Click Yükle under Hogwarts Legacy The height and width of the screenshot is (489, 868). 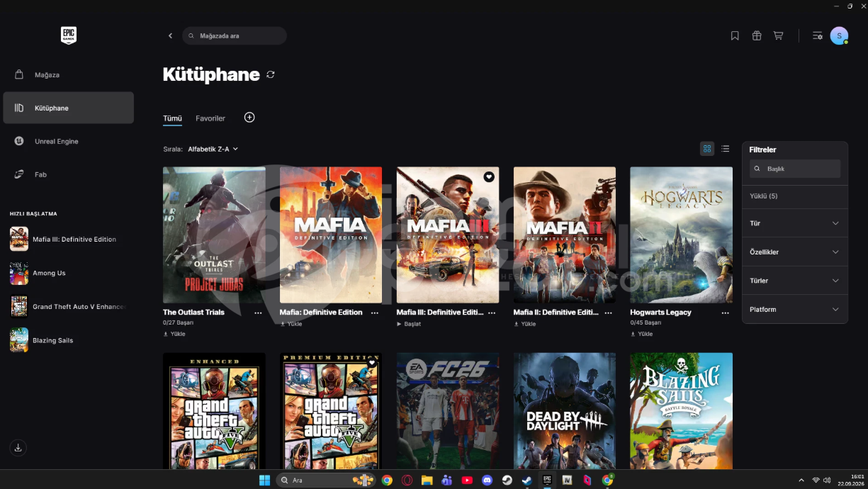(x=641, y=334)
